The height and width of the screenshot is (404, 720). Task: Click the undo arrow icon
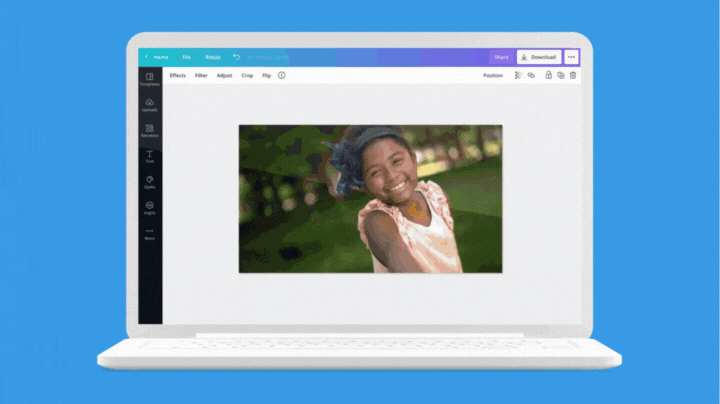(x=237, y=57)
